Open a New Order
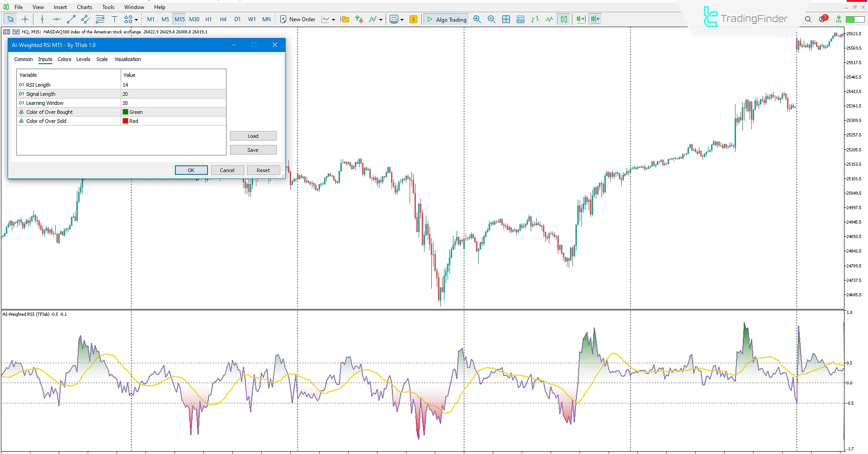Viewport: 868px width, 454px height. pyautogui.click(x=297, y=19)
